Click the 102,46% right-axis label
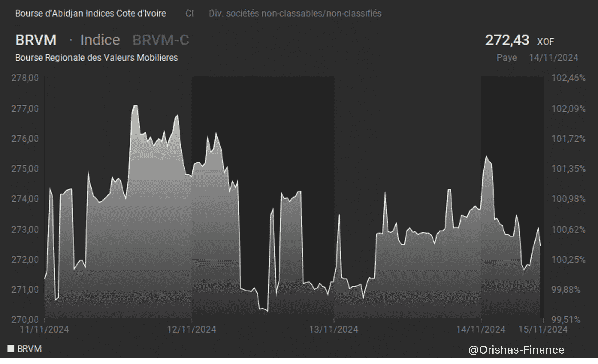The image size is (598, 364). pos(569,78)
